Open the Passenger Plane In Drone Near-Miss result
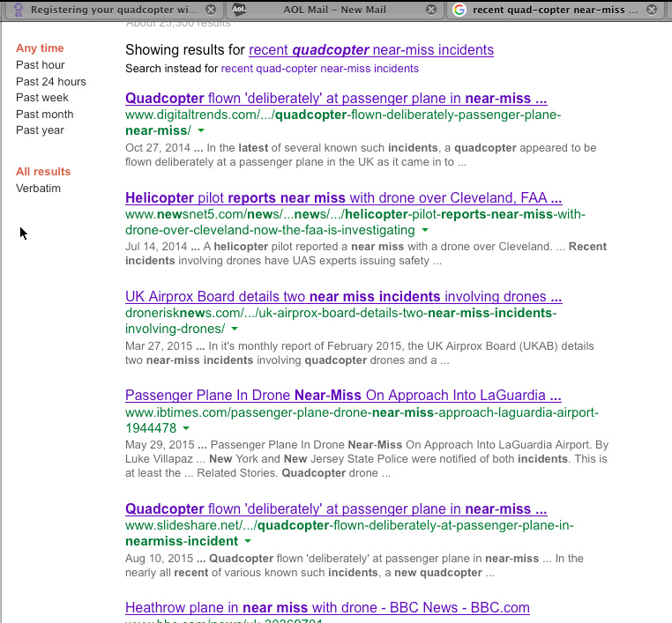Screen dimensions: 672x623 tap(343, 395)
